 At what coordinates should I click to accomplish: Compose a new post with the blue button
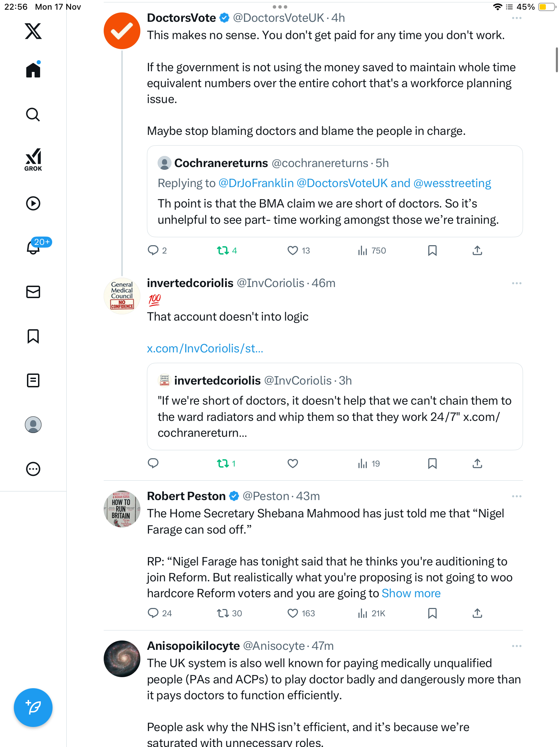coord(33,707)
